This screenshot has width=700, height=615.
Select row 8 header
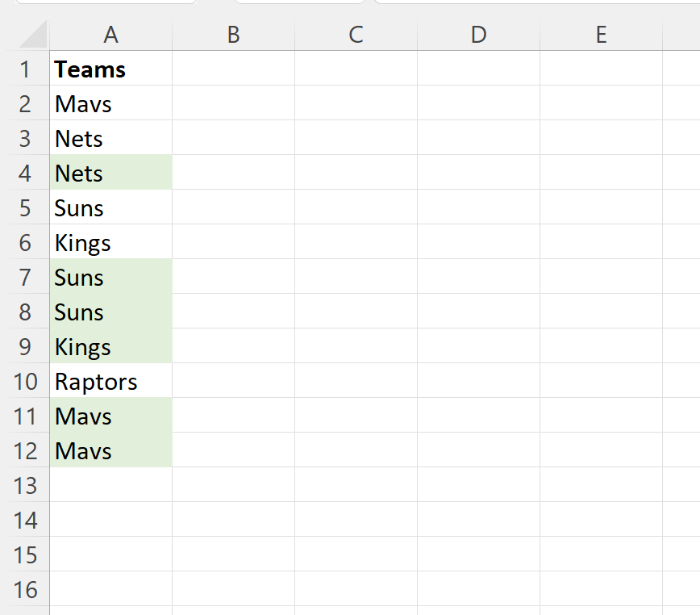click(24, 311)
